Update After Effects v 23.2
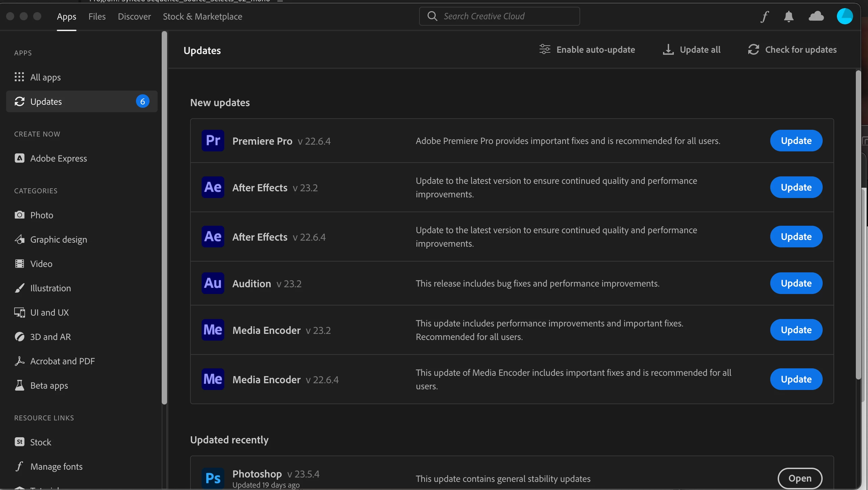 click(796, 187)
